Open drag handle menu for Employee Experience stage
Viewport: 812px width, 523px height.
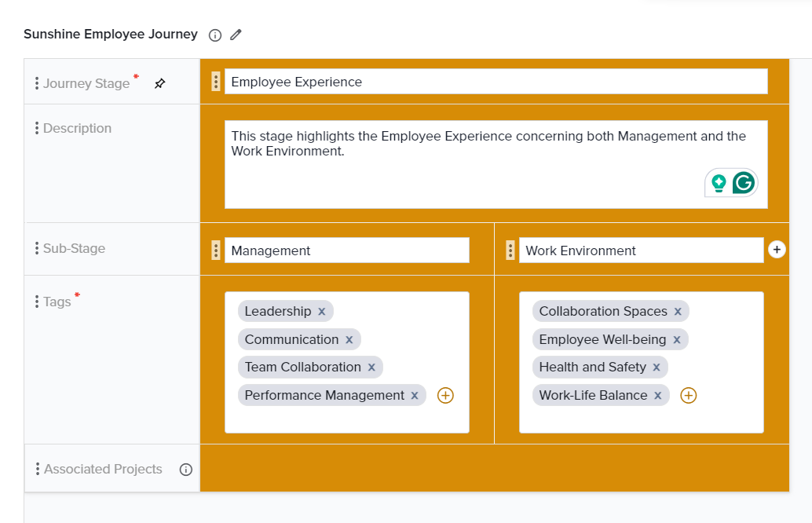pyautogui.click(x=216, y=82)
